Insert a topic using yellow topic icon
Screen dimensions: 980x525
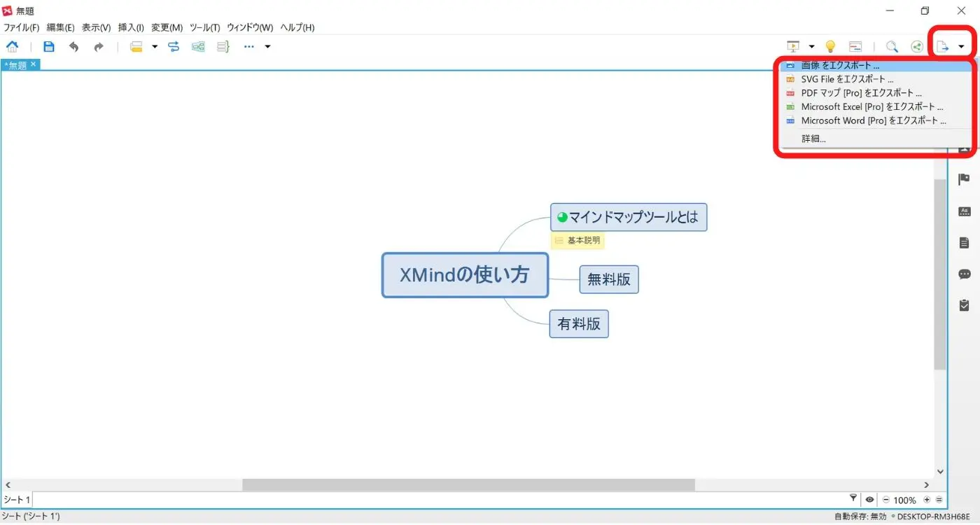point(136,47)
